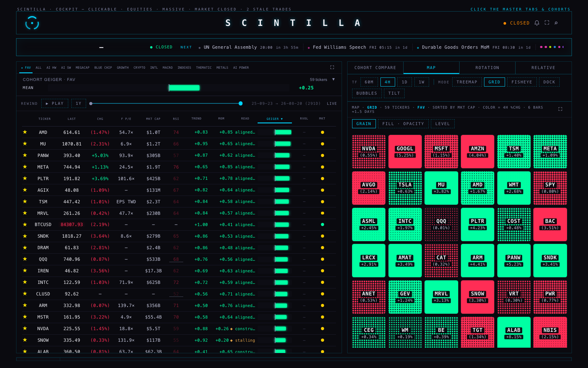Unstar the BTCUSD row star

pos(25,224)
